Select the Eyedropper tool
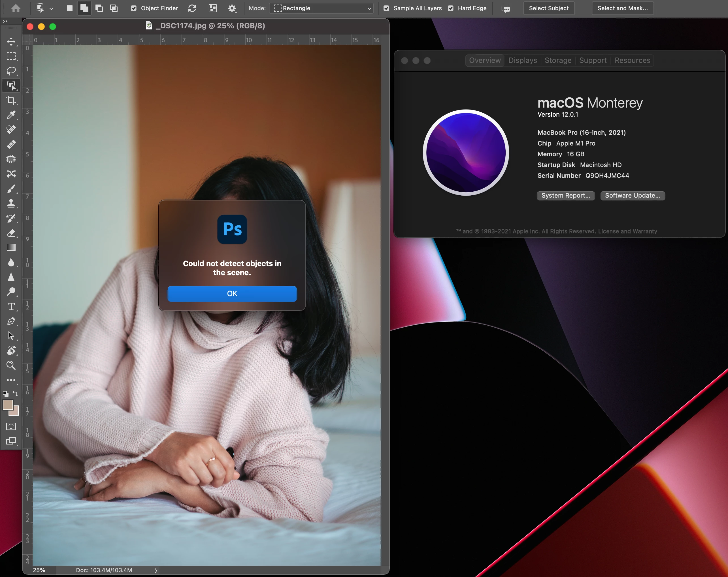Screen dimensions: 728x577 [x=11, y=115]
